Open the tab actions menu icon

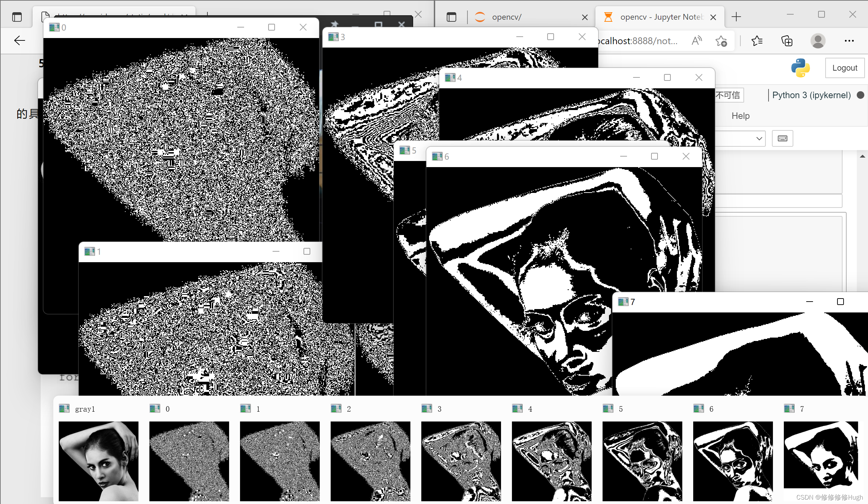(x=451, y=17)
